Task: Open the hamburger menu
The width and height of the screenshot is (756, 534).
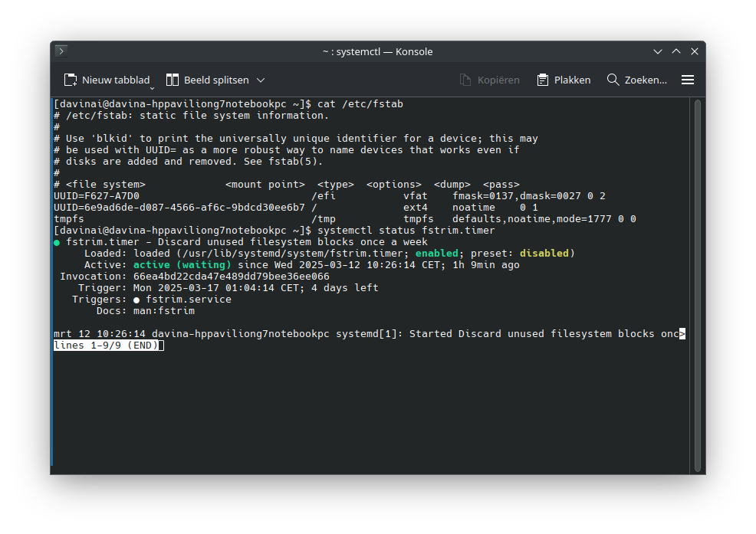Action: tap(688, 80)
